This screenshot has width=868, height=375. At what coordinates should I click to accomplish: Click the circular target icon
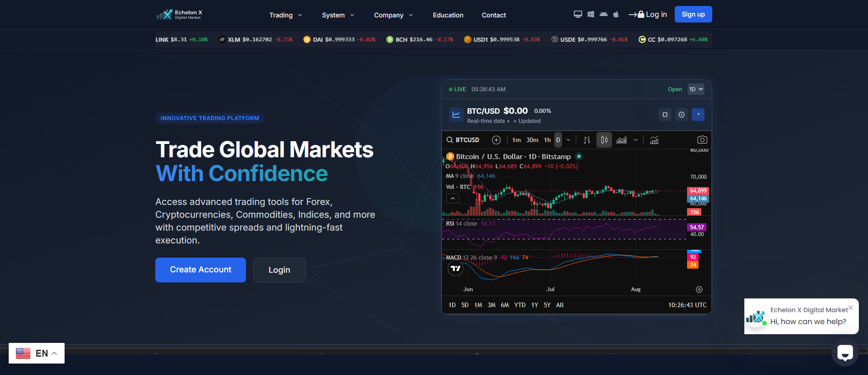click(682, 115)
